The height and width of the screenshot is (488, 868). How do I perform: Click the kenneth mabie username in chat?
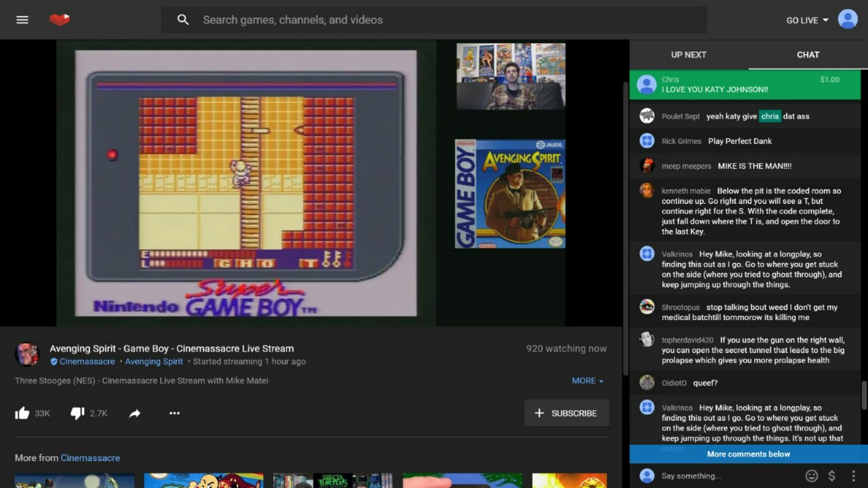pos(686,191)
